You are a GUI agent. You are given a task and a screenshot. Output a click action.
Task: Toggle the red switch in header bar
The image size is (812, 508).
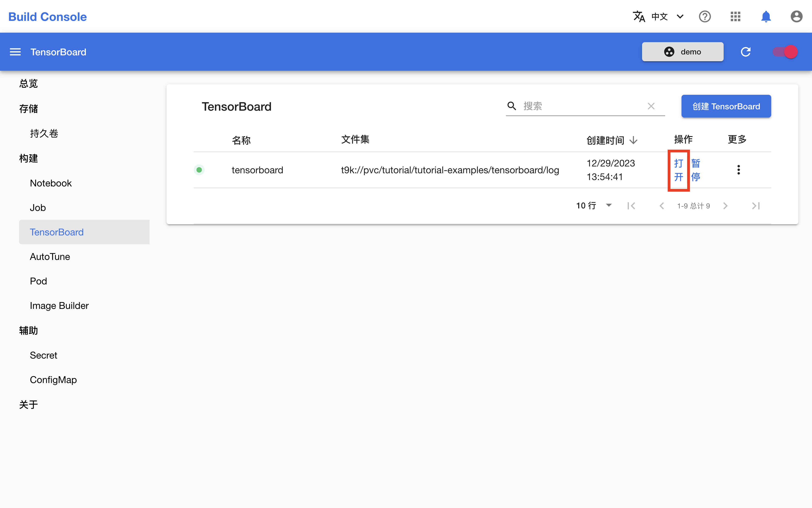coord(785,52)
